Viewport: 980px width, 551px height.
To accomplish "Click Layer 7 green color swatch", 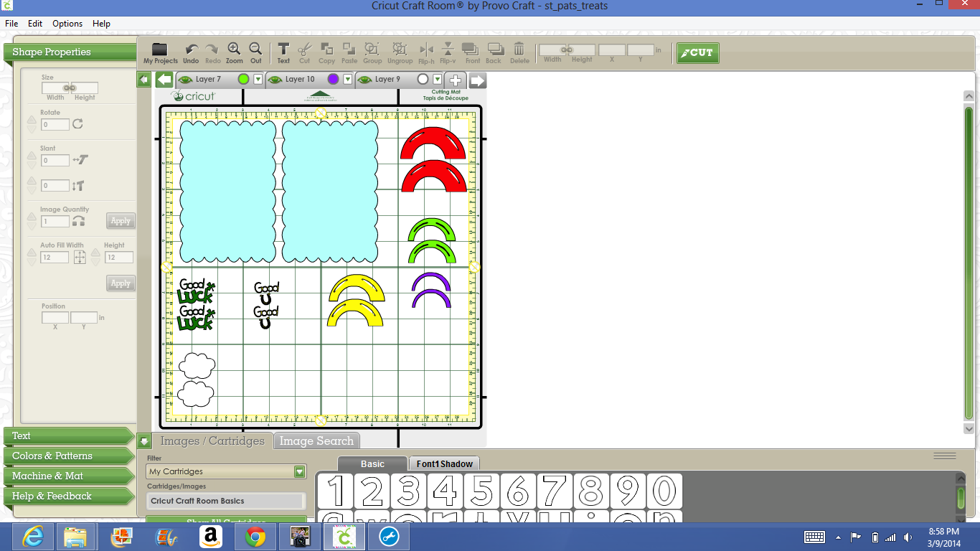I will coord(243,80).
